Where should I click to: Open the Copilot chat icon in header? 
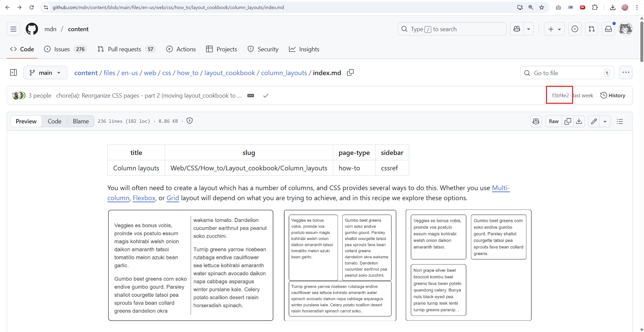click(517, 29)
